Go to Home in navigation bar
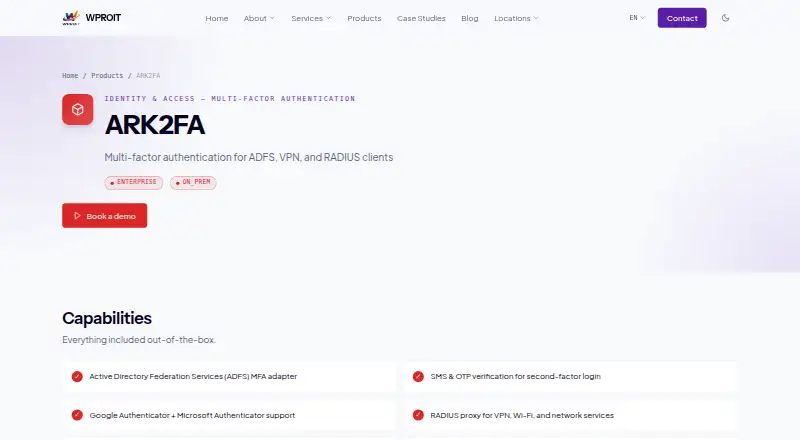The width and height of the screenshot is (800, 440). [x=217, y=18]
